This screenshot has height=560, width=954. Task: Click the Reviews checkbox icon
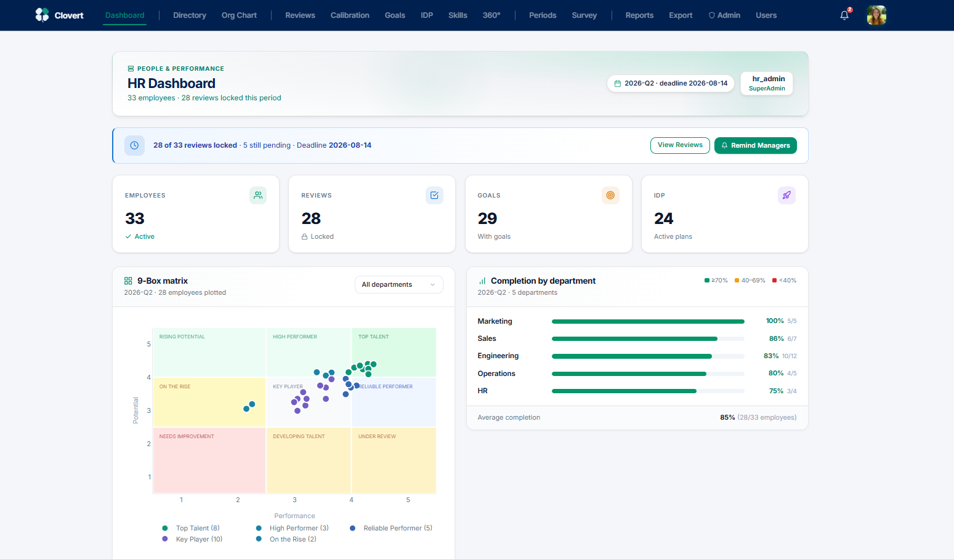pyautogui.click(x=434, y=195)
